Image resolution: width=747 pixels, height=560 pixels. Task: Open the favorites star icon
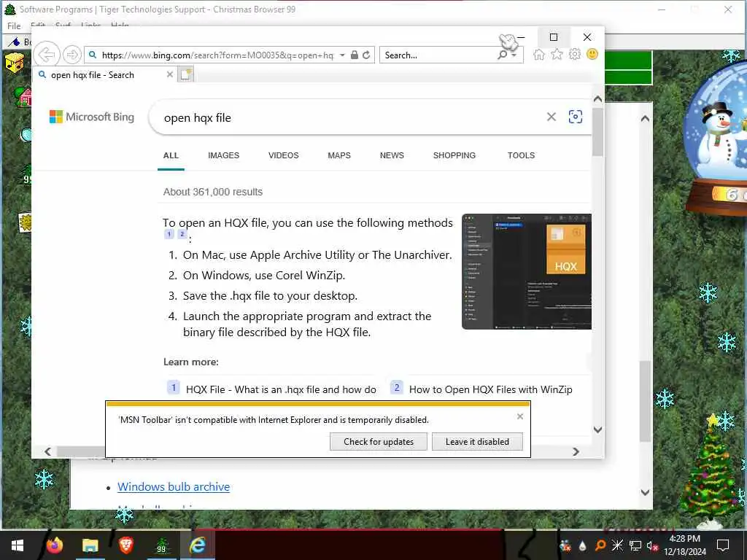point(557,55)
